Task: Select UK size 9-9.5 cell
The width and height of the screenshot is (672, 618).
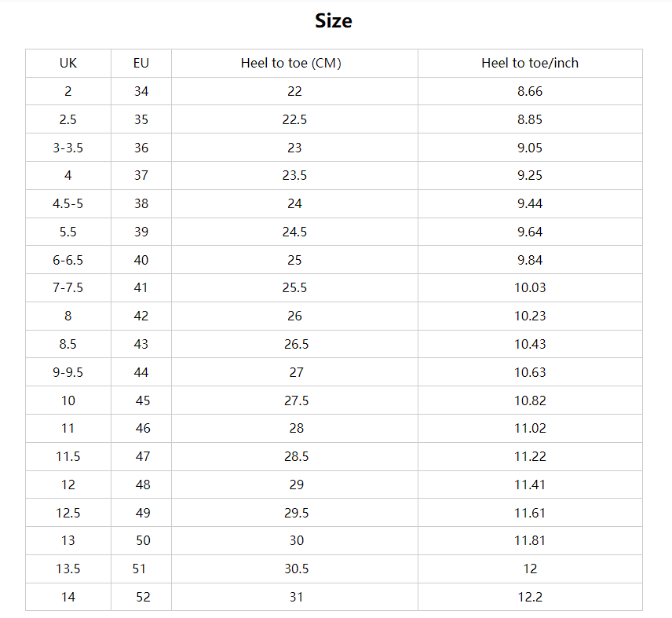Action: [68, 372]
